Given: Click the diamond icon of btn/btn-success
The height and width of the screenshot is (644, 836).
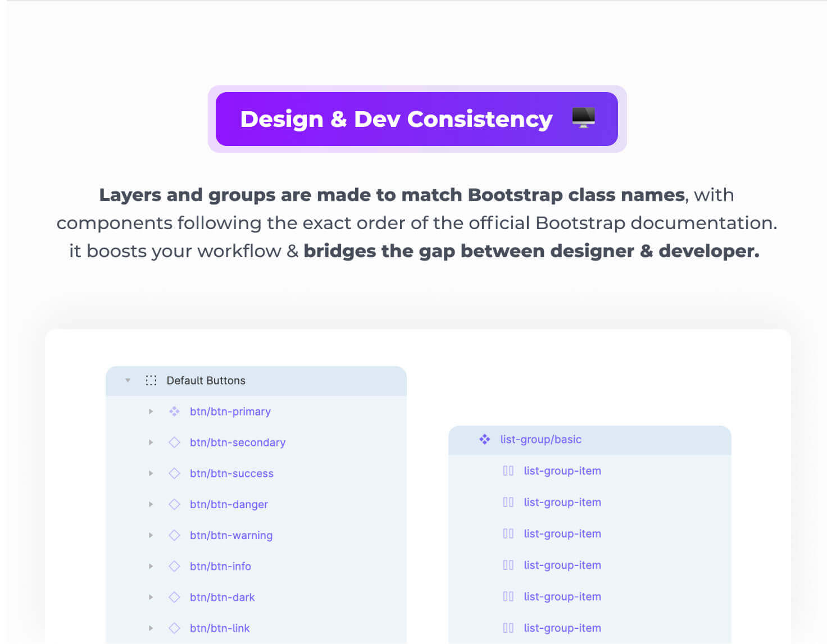Looking at the screenshot, I should click(x=174, y=473).
